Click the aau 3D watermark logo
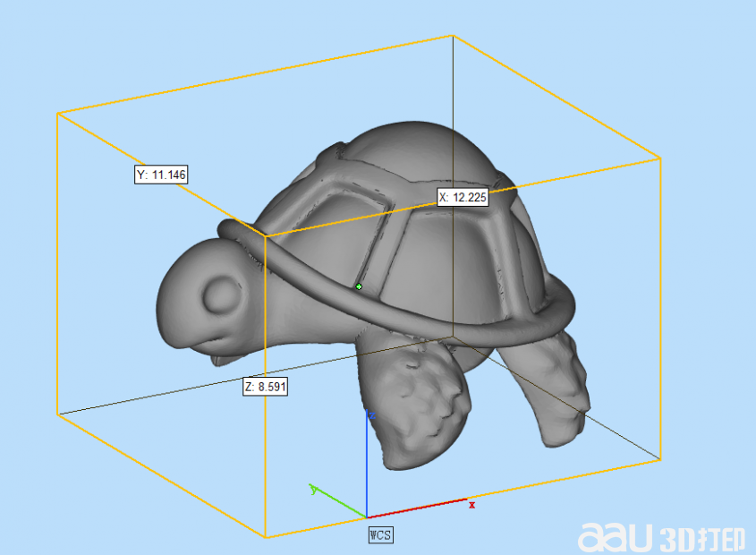Screen dimensions: 756x555 point(661,537)
